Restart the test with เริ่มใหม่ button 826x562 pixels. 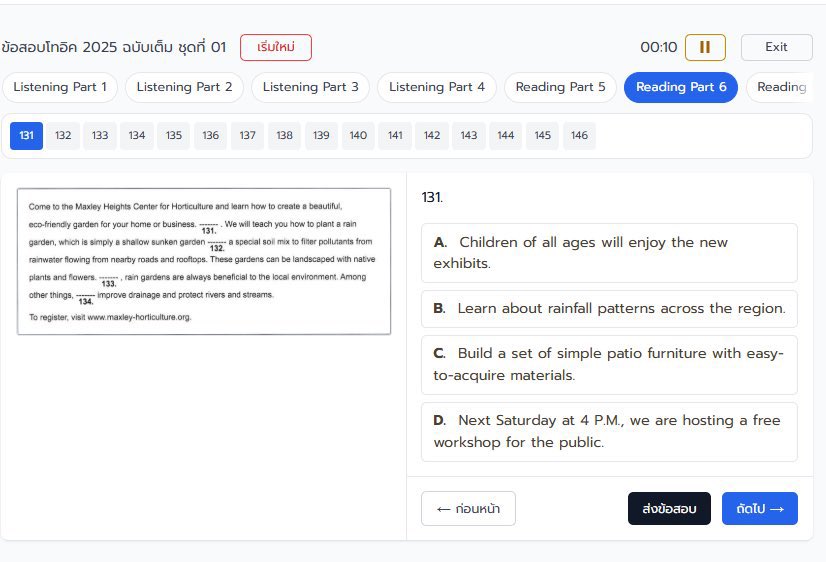point(276,47)
